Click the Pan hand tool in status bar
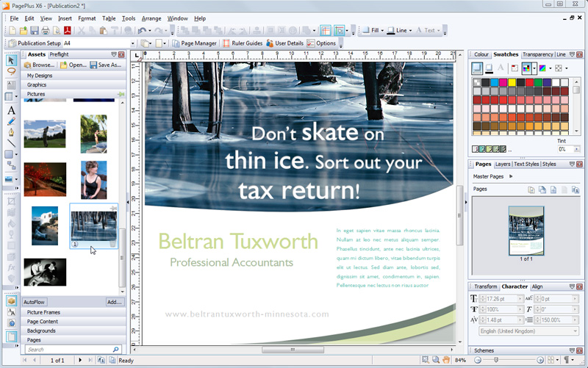588x368 pixels. pyautogui.click(x=446, y=360)
